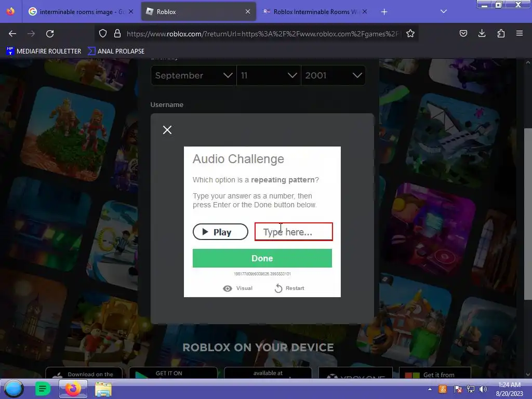Click the Get it from Microsoft badge
532x399 pixels.
coord(435,373)
